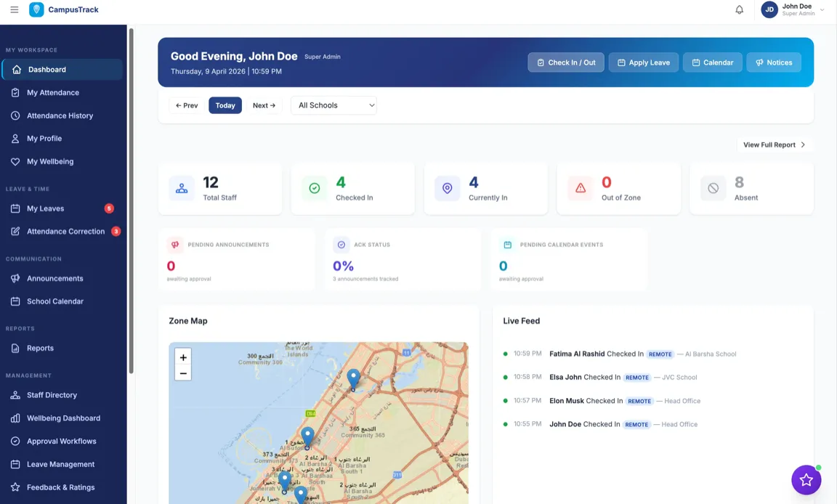The image size is (837, 504).
Task: Click the Out of Zone warning icon
Action: pyautogui.click(x=581, y=188)
